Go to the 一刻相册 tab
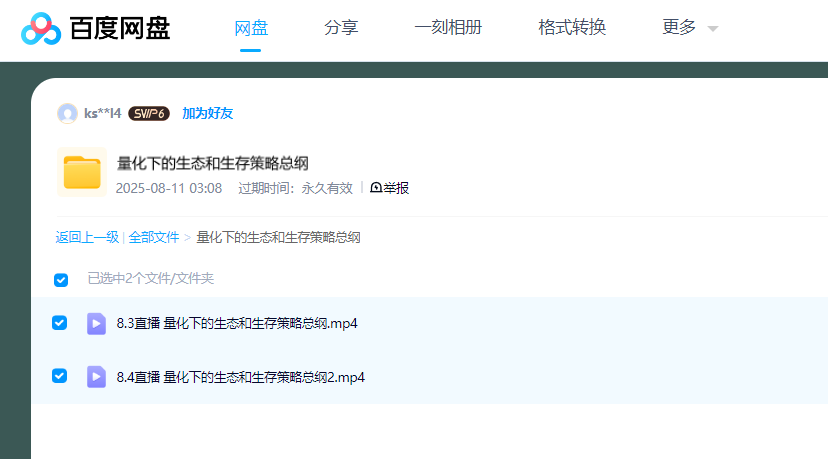Screen dimensions: 828x459 (x=448, y=28)
